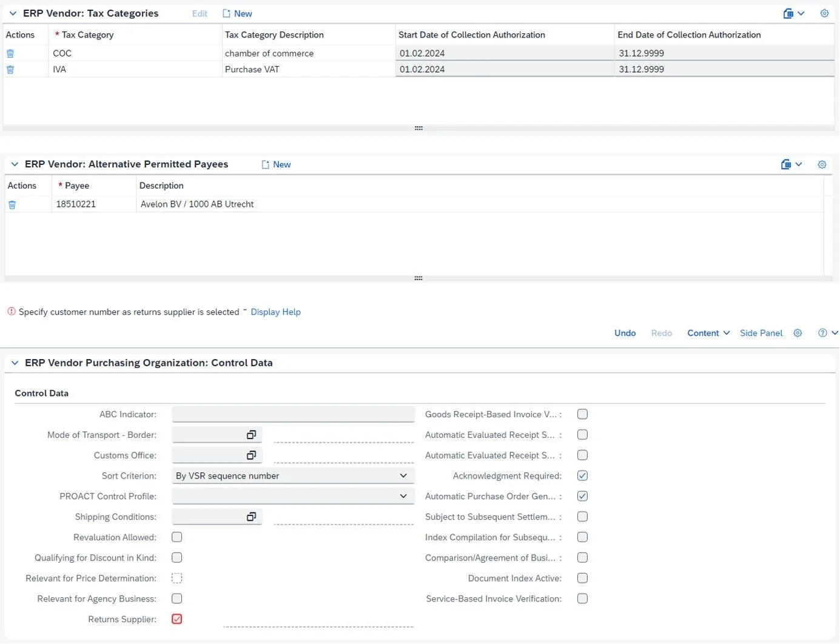The width and height of the screenshot is (840, 644).
Task: Open settings for Tax Categories table
Action: 824,13
